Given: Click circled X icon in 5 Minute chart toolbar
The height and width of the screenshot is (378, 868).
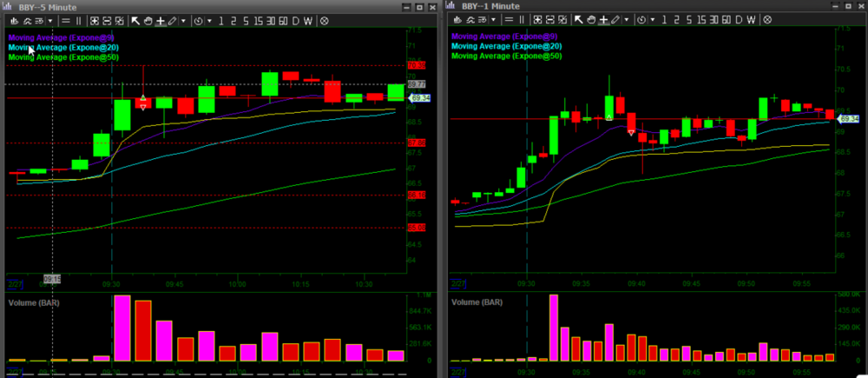Looking at the screenshot, I should tap(325, 19).
